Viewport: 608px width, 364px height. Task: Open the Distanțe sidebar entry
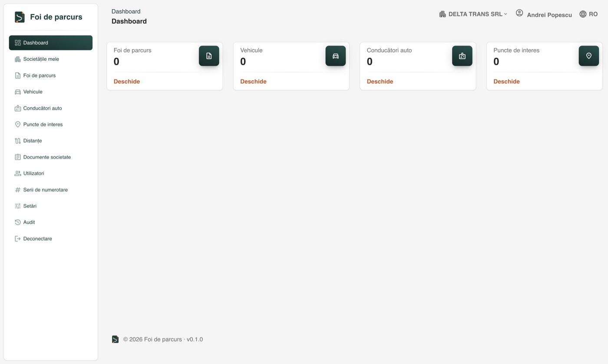click(x=51, y=141)
